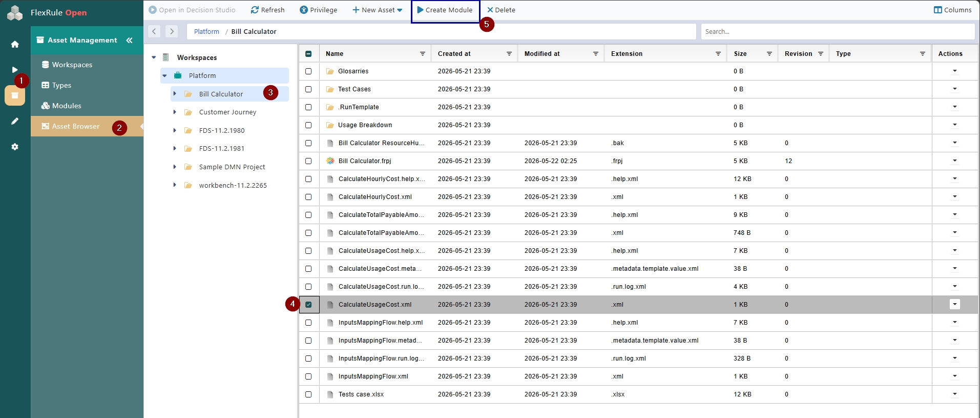This screenshot has height=418, width=980.
Task: Expand the Bill Calculator tree folder
Action: click(x=175, y=94)
